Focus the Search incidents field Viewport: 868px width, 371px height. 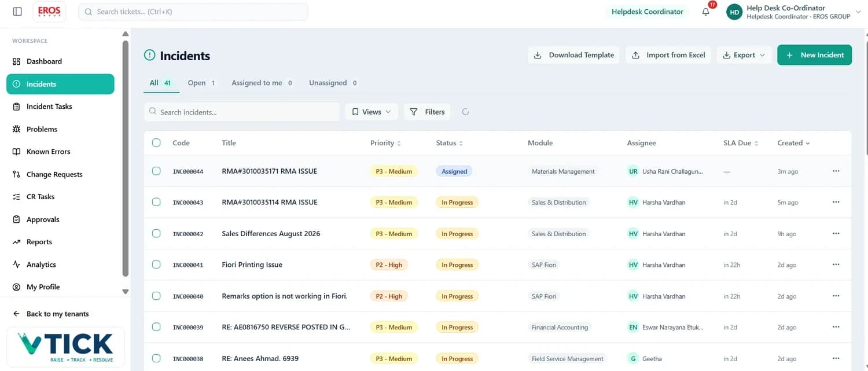click(242, 112)
